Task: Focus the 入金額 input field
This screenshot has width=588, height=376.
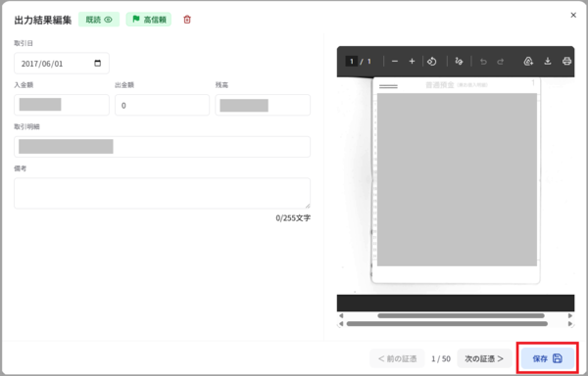Action: tap(62, 105)
